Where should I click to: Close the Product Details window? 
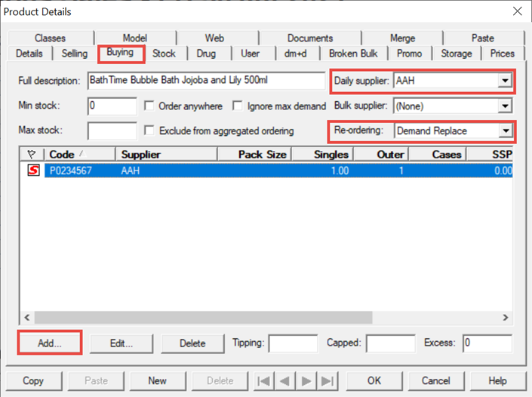point(517,11)
